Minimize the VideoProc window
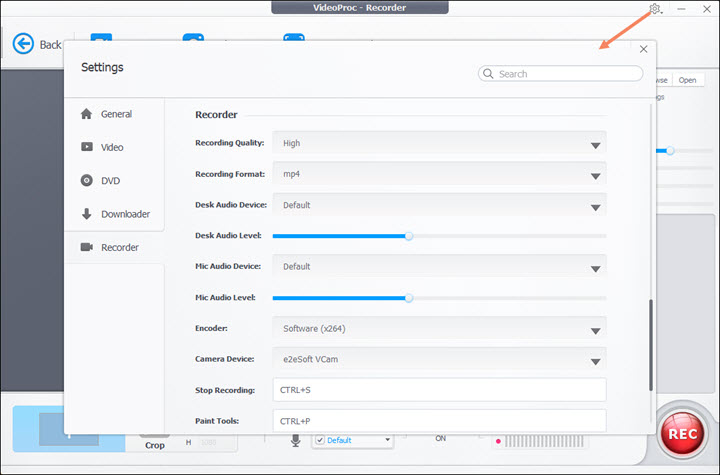This screenshot has height=475, width=720. 681,9
